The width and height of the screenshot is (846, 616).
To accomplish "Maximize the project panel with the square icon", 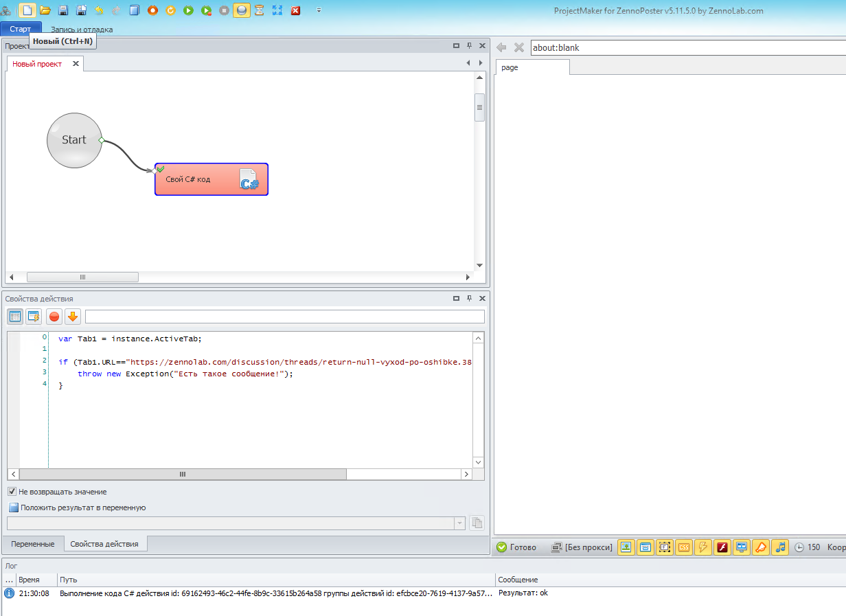I will tap(456, 46).
